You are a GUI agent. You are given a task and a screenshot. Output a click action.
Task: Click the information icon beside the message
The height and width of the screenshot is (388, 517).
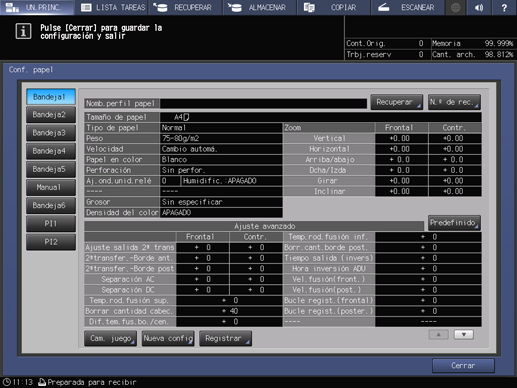click(23, 31)
